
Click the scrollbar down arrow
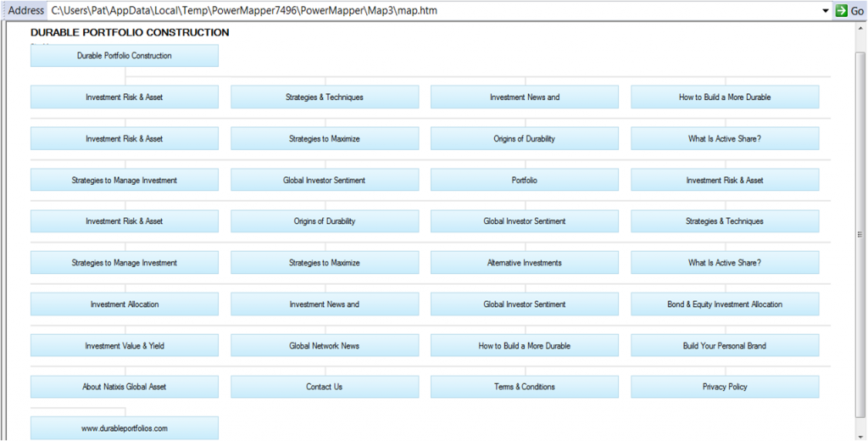tap(860, 435)
